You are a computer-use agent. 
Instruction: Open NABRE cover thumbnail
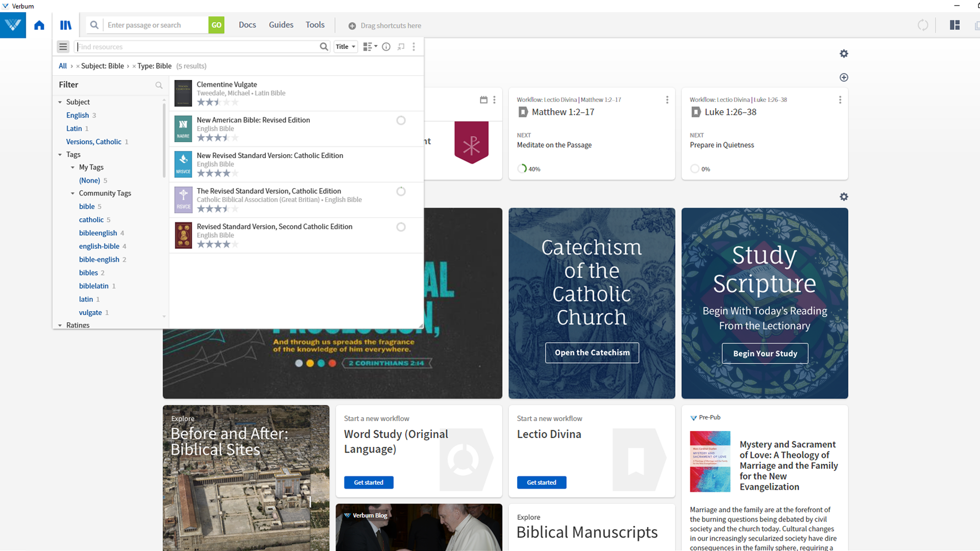point(183,129)
